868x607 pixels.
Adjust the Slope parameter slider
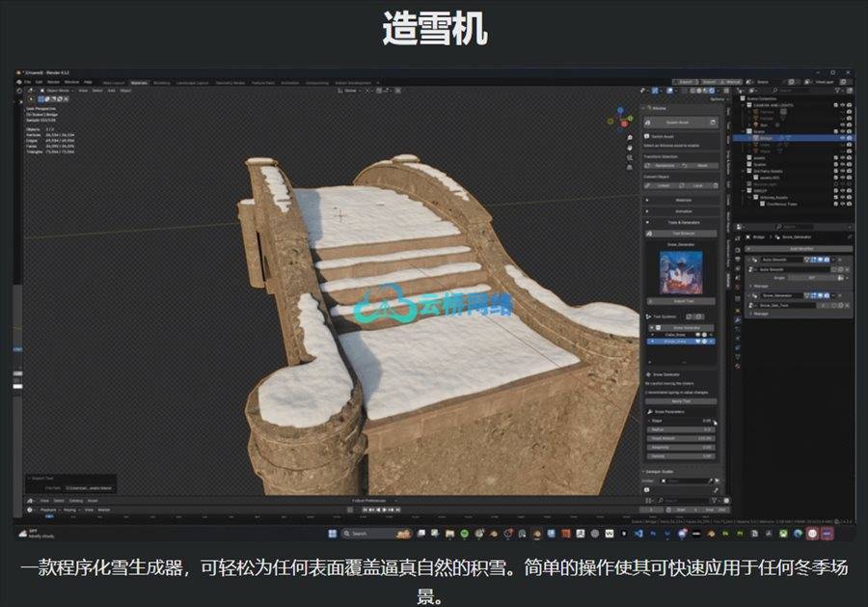[x=682, y=421]
